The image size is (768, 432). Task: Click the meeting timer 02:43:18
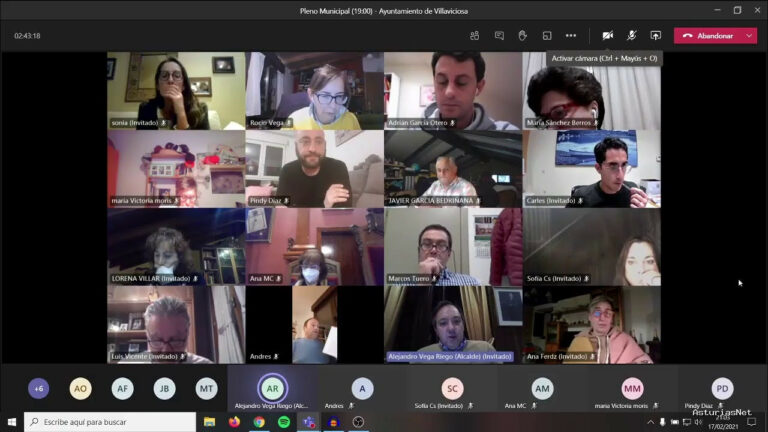[27, 36]
